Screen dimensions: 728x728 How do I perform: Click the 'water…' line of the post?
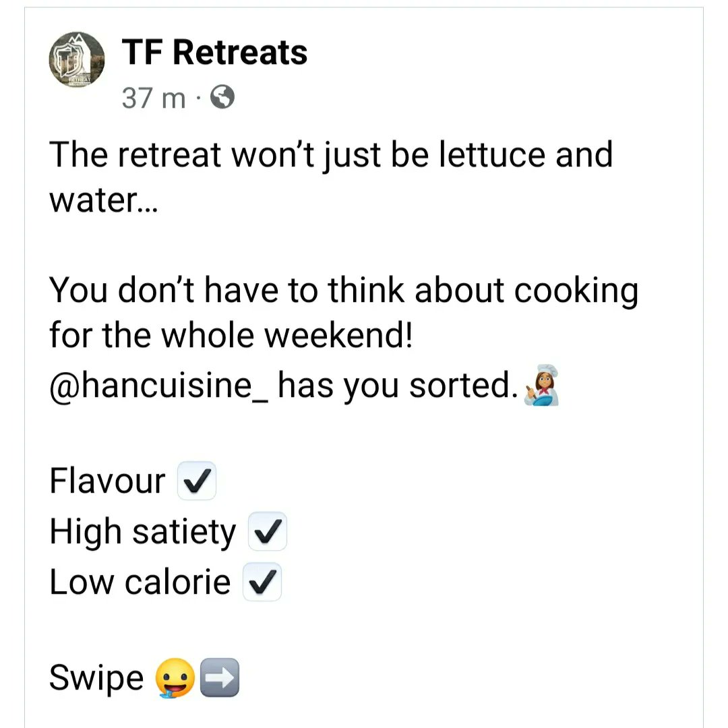(x=104, y=201)
